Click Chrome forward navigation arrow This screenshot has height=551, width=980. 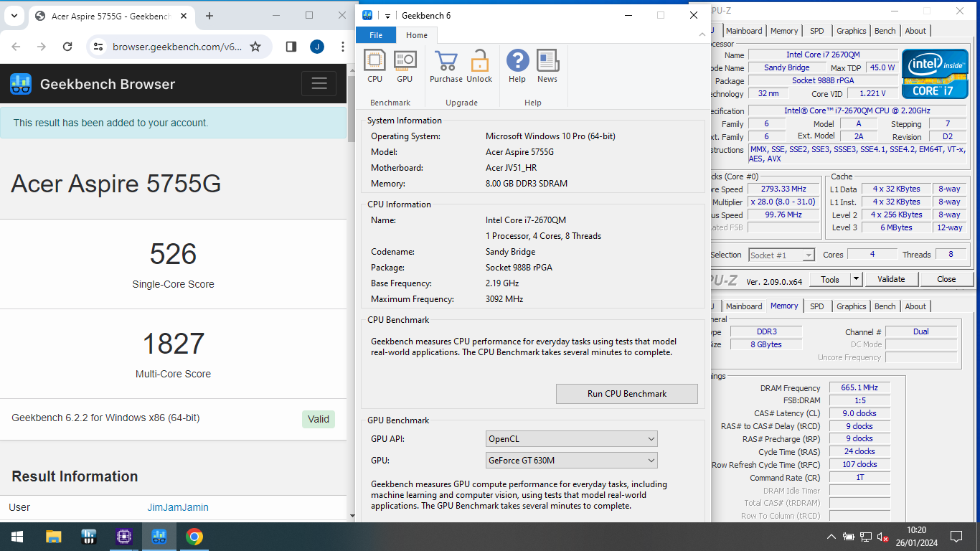42,47
